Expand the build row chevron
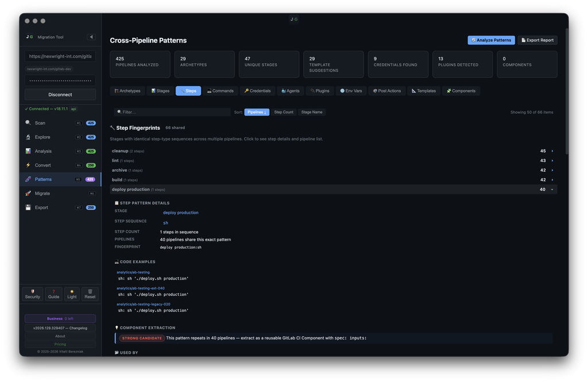Viewport: 588px width, 382px height. click(x=552, y=180)
